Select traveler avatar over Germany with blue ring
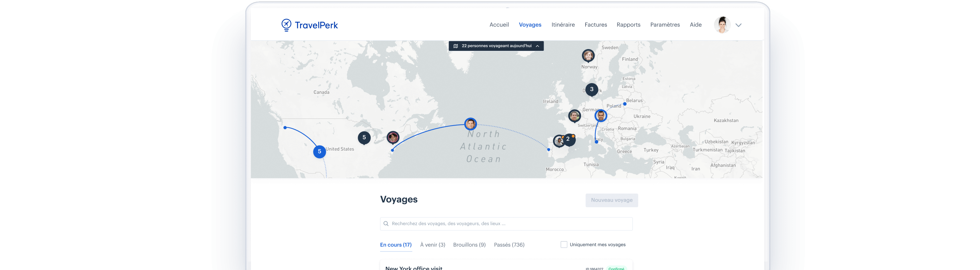Viewport: 980px width, 270px height. 600,116
